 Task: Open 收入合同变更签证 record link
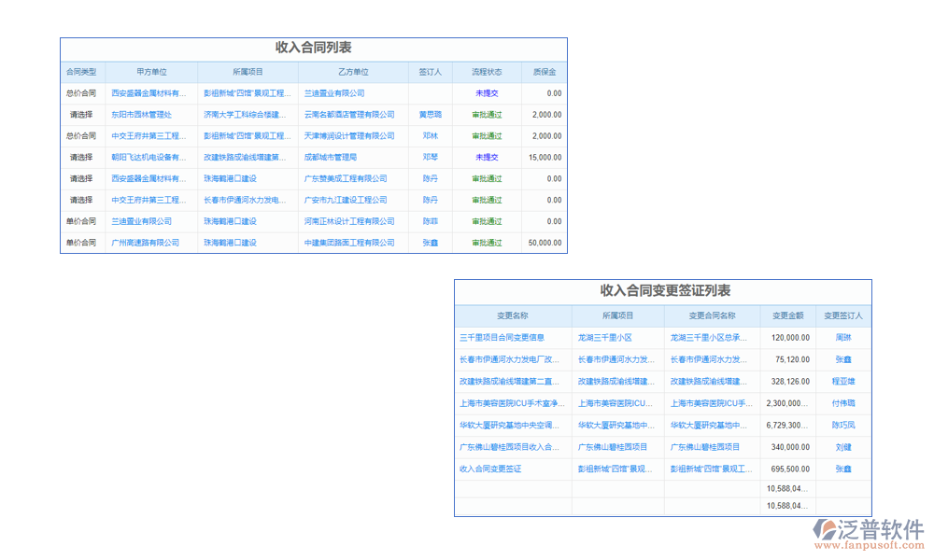click(490, 469)
